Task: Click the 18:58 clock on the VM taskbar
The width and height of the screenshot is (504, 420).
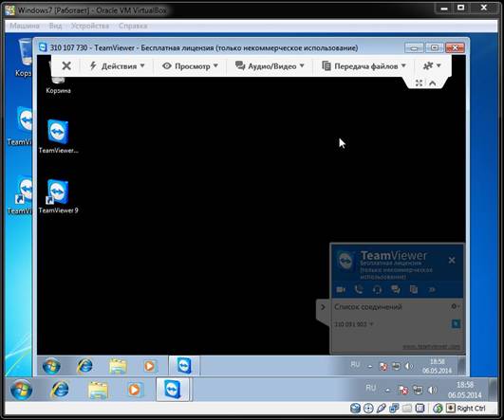Action: pyautogui.click(x=465, y=390)
